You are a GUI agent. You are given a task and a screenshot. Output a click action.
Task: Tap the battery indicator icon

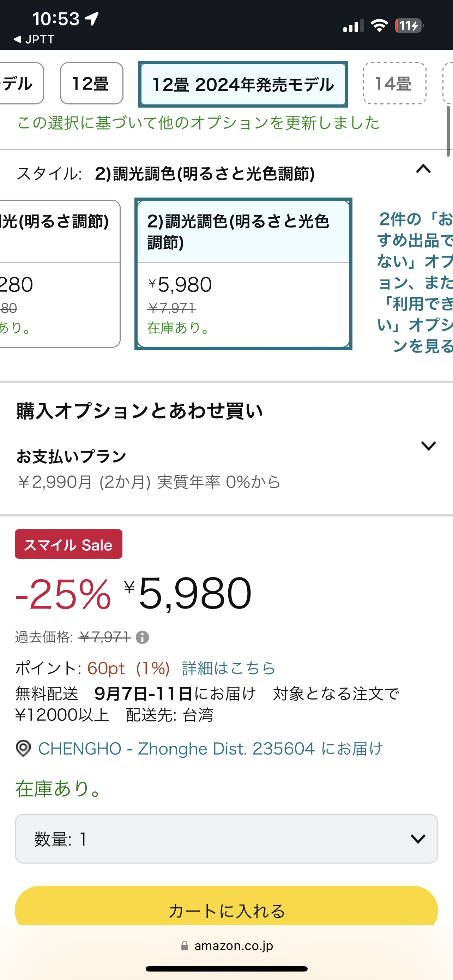pos(409,26)
